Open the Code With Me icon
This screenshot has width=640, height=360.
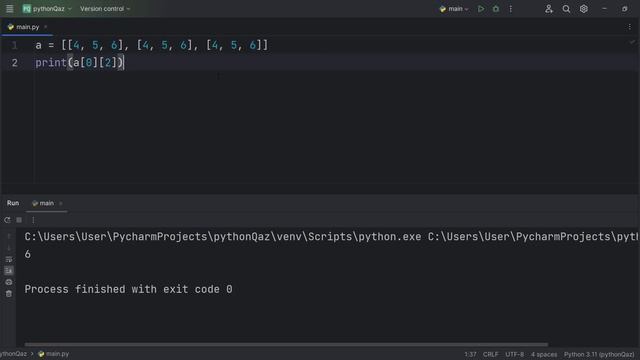click(x=549, y=9)
